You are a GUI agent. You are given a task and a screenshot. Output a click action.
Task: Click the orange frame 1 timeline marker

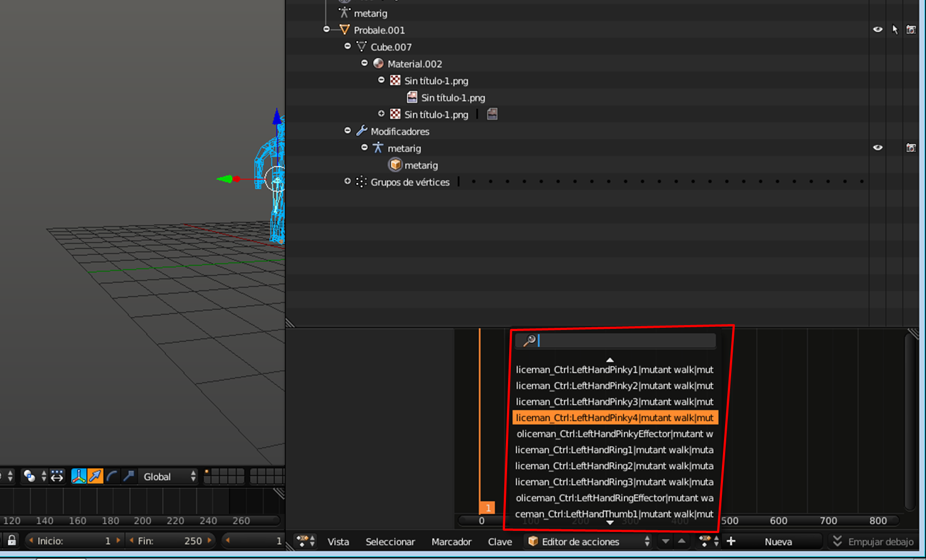[487, 508]
